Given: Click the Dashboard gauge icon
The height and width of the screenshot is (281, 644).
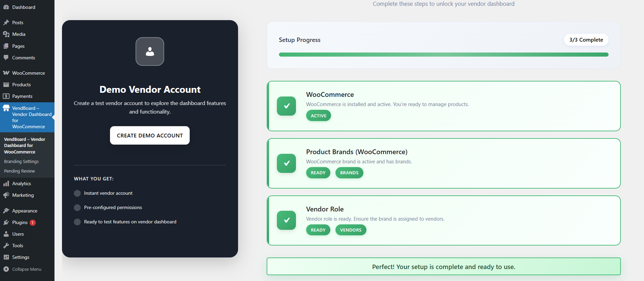Looking at the screenshot, I should 6,7.
